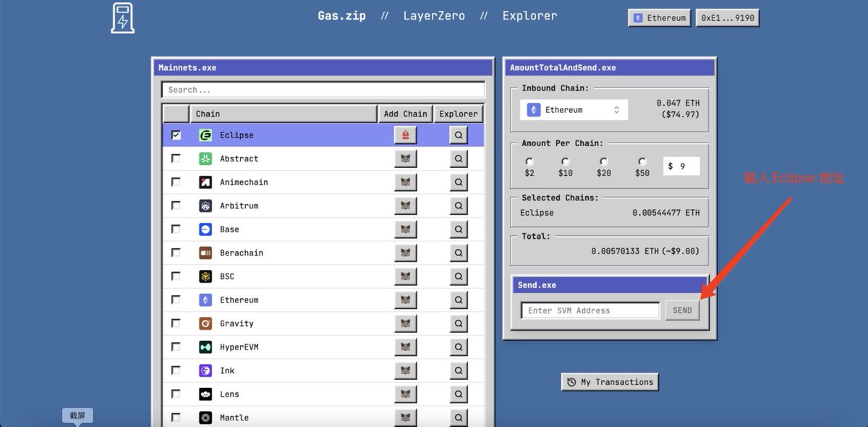
Task: Check the Ink chain checkbox
Action: point(176,371)
